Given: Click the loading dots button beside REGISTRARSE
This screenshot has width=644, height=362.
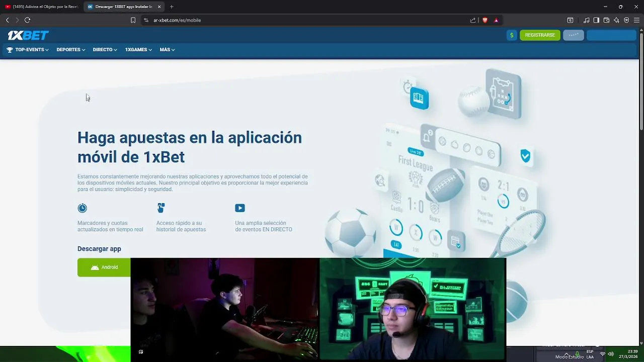Looking at the screenshot, I should point(574,35).
